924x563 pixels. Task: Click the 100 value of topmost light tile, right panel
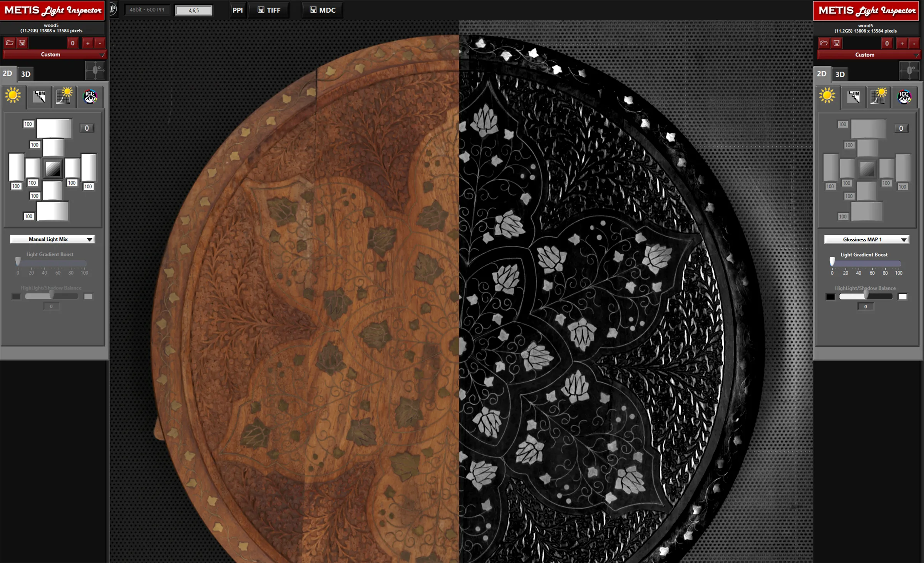842,124
